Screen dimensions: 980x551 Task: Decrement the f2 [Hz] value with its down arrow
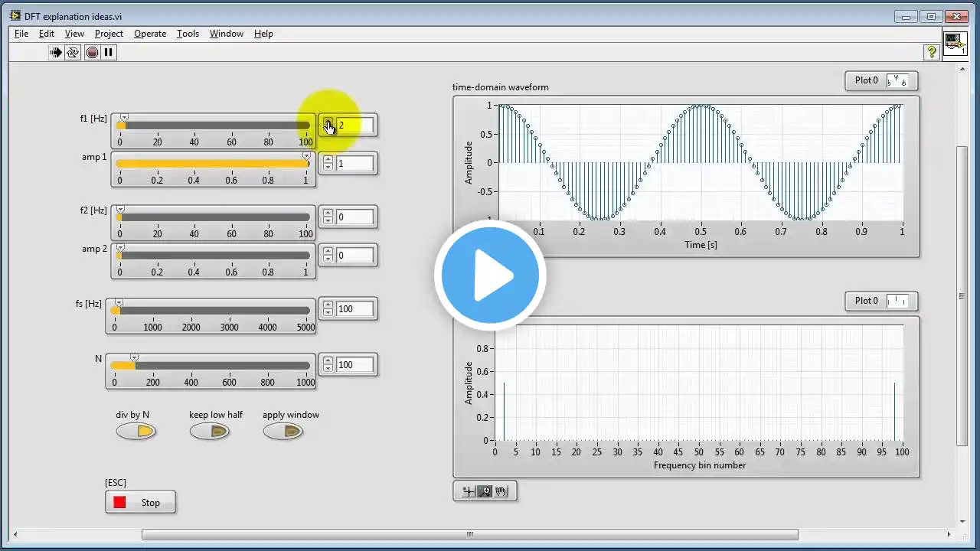328,220
